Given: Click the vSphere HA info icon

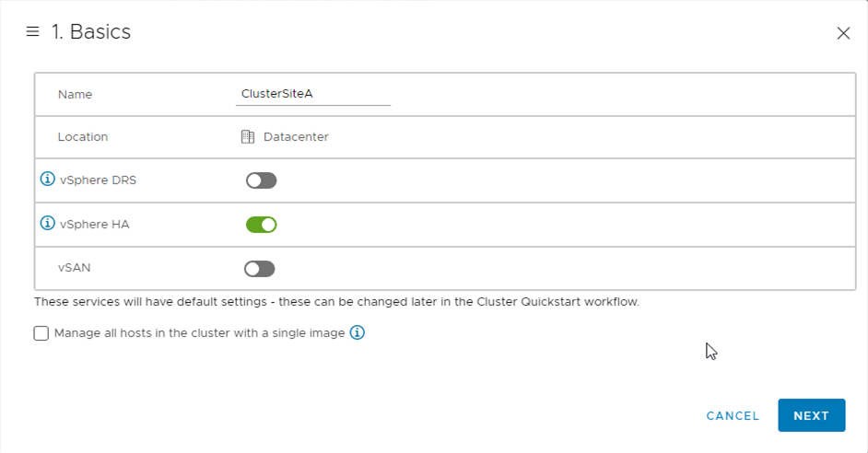Looking at the screenshot, I should click(x=48, y=224).
